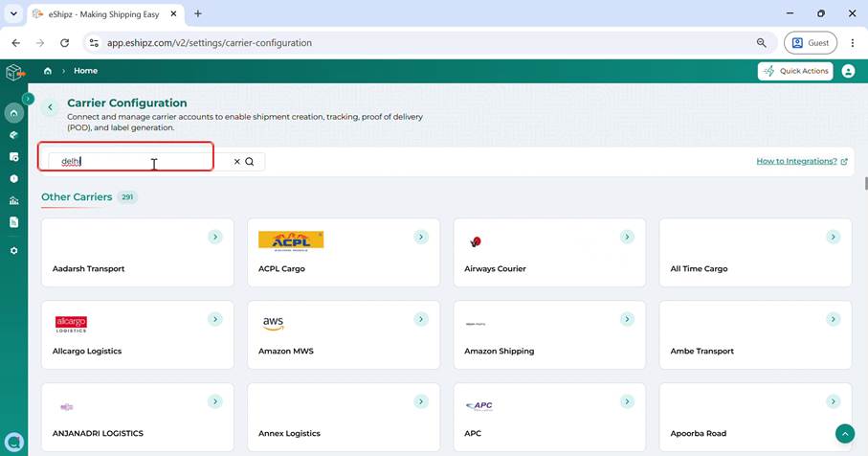Close the eShipz browser tab
The image size is (868, 456).
(x=173, y=13)
